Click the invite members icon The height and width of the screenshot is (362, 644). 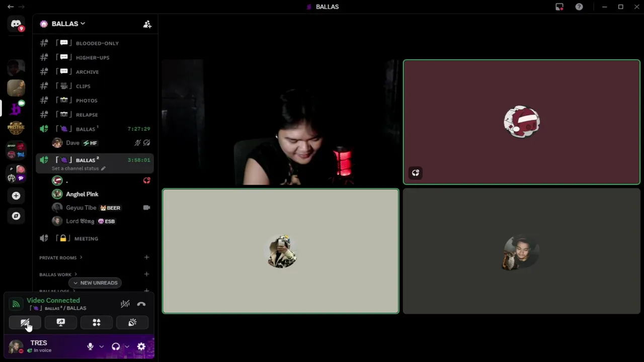147,24
